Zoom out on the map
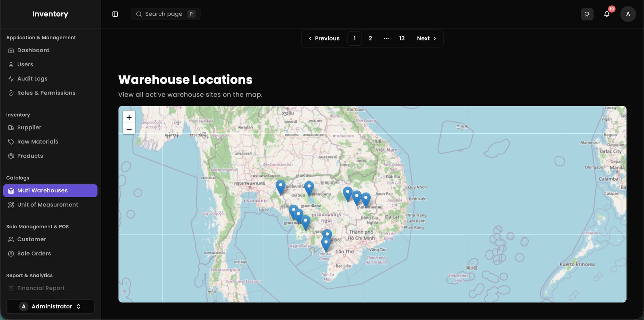644x320 pixels. pos(129,129)
